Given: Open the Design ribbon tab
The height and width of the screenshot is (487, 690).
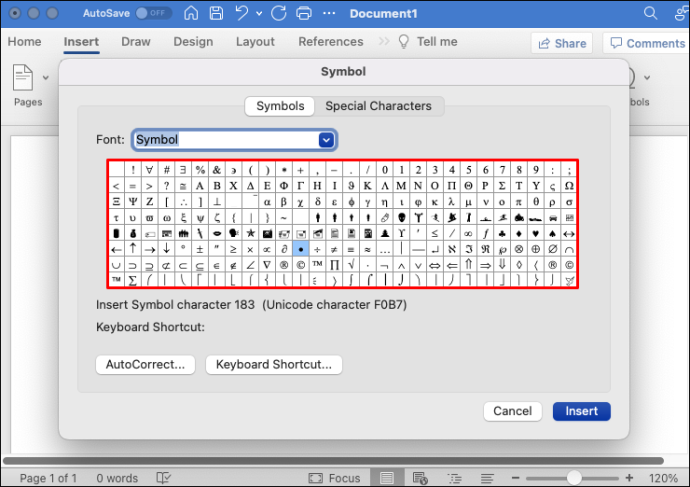Looking at the screenshot, I should pyautogui.click(x=193, y=42).
